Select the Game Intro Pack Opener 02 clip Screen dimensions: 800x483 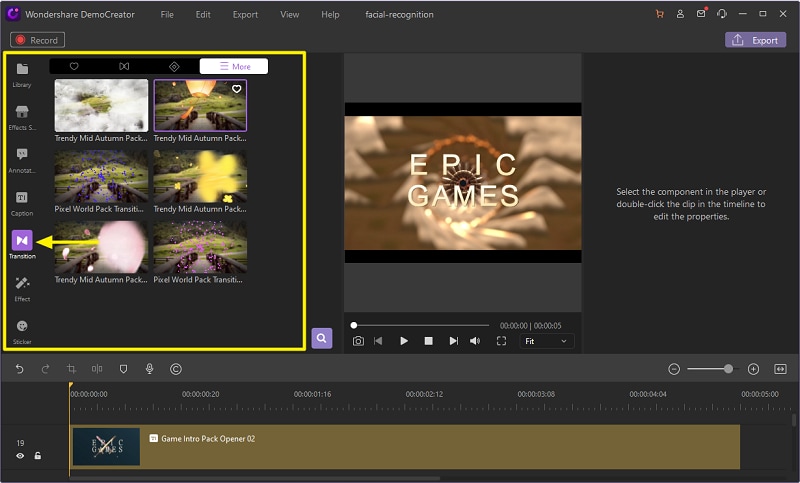pyautogui.click(x=405, y=447)
